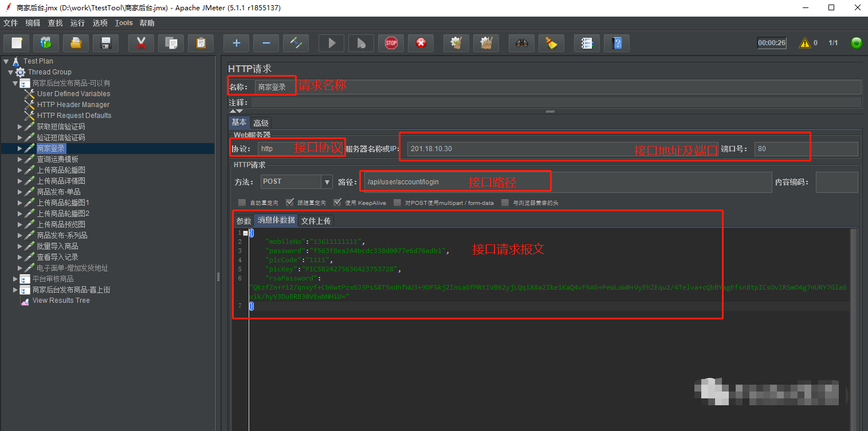Toggle 自动重定向 checkbox
Image resolution: width=868 pixels, height=431 pixels.
tap(242, 203)
